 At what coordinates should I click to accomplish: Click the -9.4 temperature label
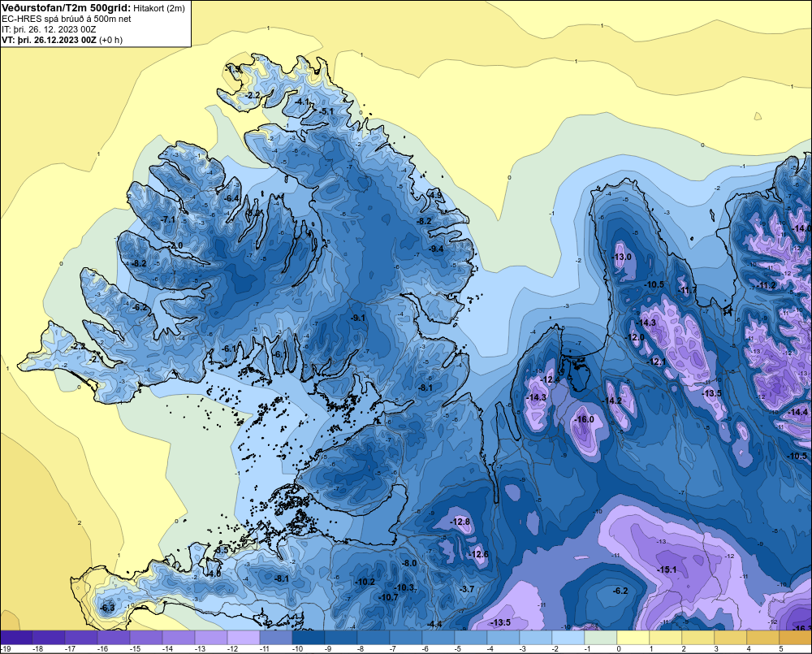tap(437, 249)
